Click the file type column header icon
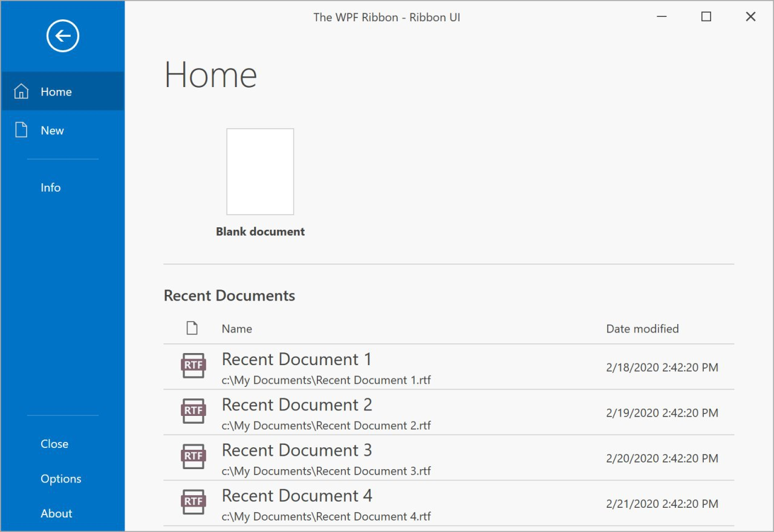 point(192,328)
